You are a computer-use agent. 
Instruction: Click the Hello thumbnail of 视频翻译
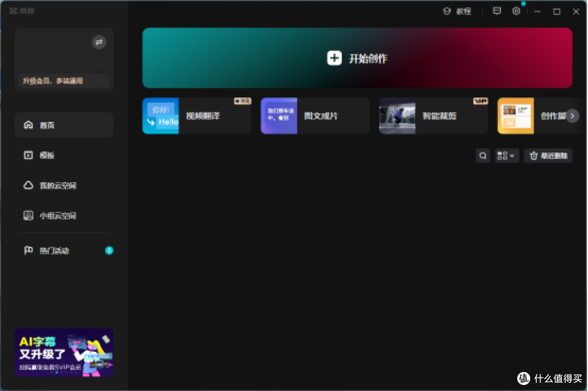pos(161,116)
